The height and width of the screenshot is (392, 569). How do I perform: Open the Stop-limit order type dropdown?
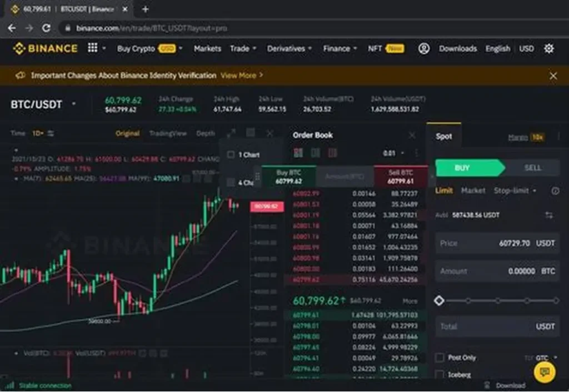click(515, 190)
